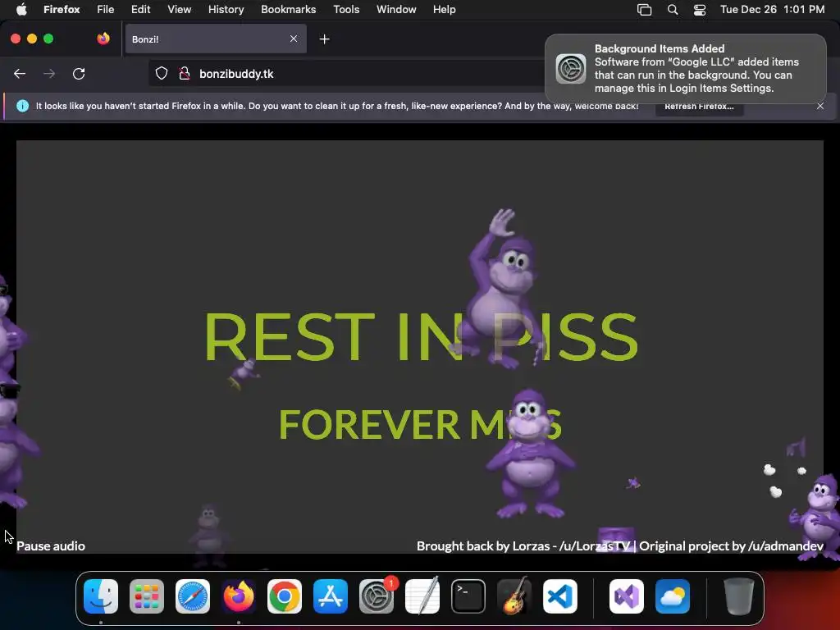Open the Apple menu
Image resolution: width=840 pixels, height=630 pixels.
[21, 9]
